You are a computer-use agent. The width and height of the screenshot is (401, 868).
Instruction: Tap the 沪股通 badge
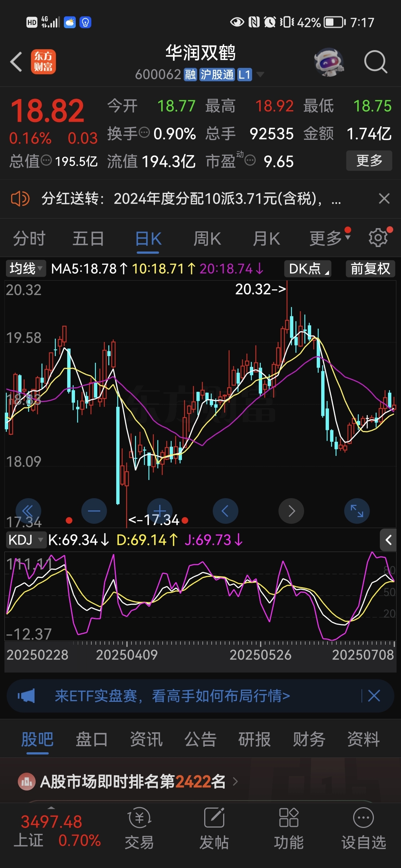[217, 75]
